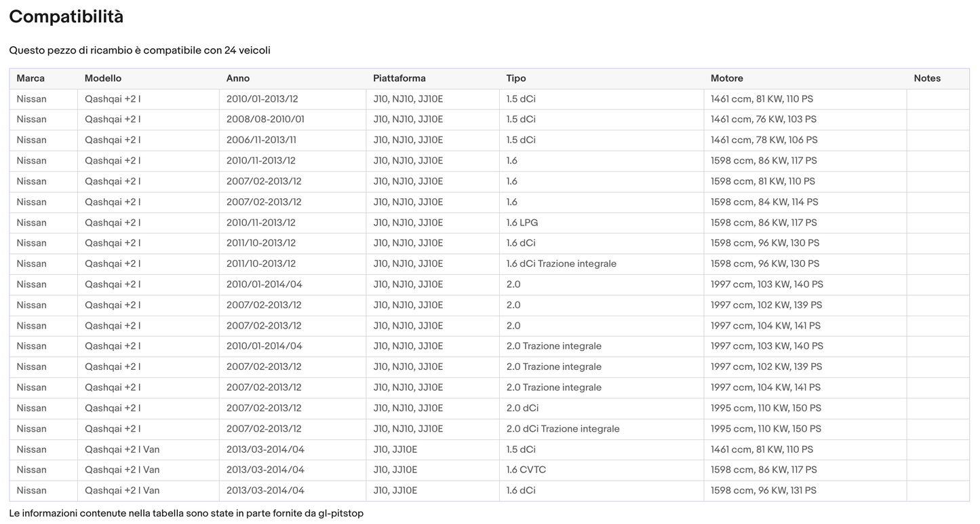980x524 pixels.
Task: Select the 1.6 LPG type cell
Action: [x=522, y=223]
